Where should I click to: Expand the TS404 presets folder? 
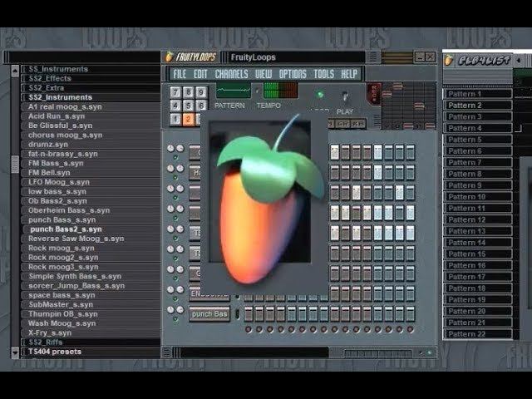[x=90, y=352]
